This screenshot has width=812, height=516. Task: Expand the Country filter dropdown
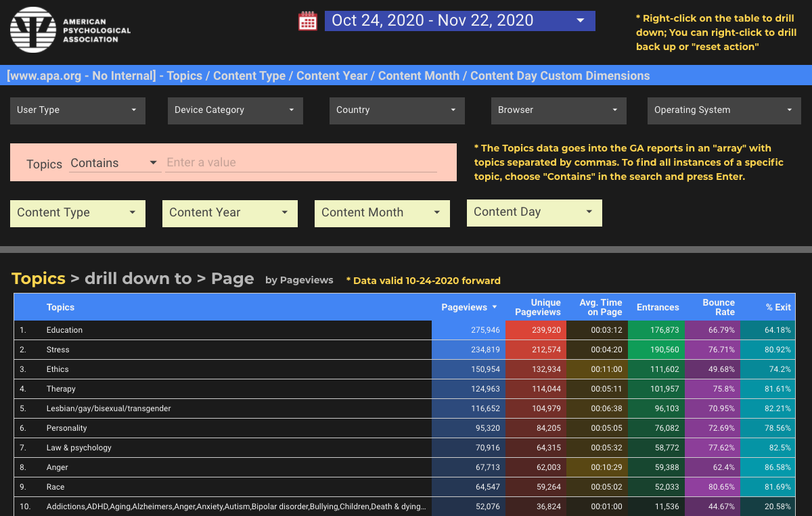(x=397, y=110)
